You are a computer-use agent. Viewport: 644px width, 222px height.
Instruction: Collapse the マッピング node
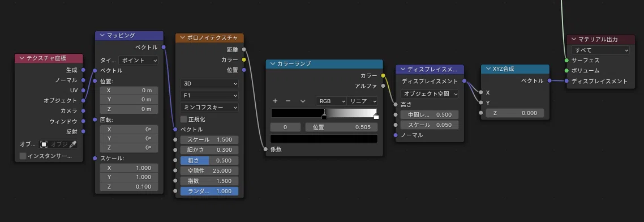(x=102, y=36)
